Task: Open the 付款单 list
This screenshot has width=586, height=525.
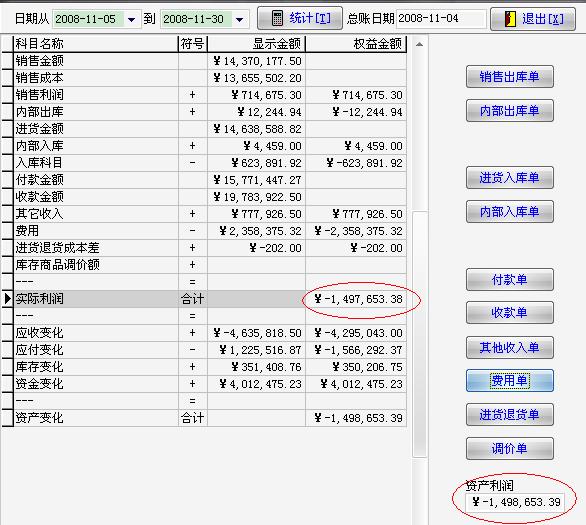Action: tap(509, 280)
